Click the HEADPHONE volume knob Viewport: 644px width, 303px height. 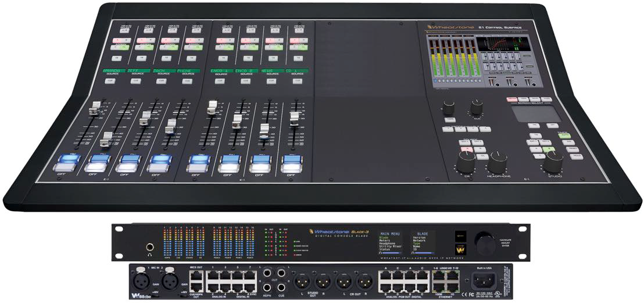[497, 161]
